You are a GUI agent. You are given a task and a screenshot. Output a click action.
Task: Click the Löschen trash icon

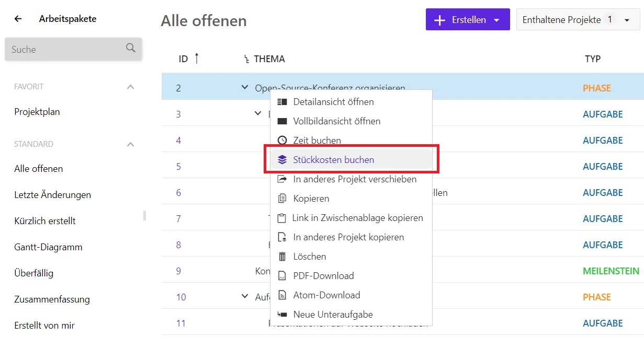coord(283,256)
